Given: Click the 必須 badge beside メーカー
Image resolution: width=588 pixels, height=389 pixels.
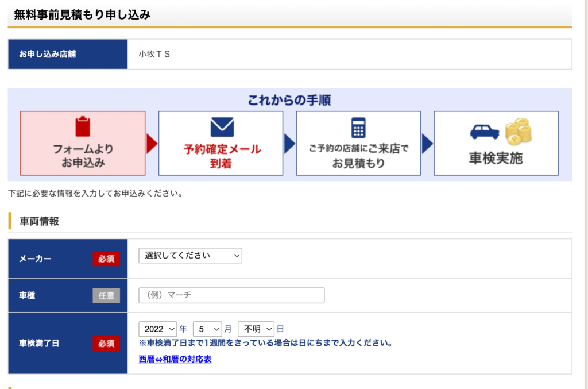Looking at the screenshot, I should (x=106, y=259).
